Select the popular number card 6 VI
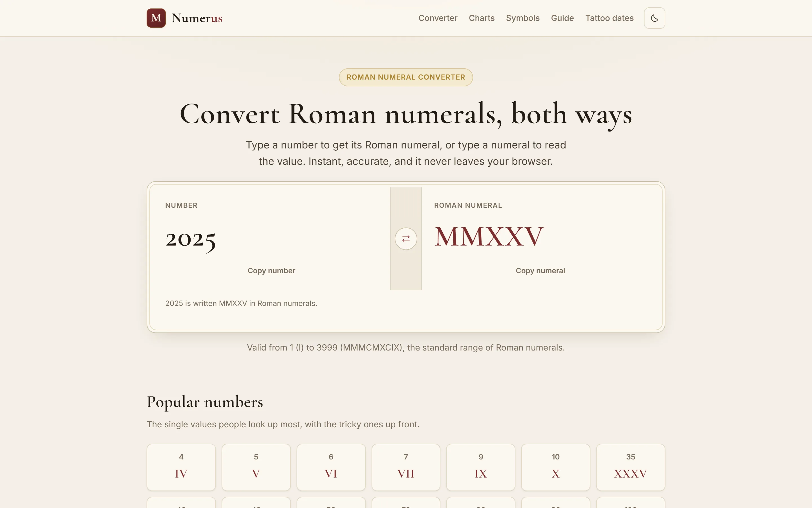The height and width of the screenshot is (508, 812). (x=331, y=467)
